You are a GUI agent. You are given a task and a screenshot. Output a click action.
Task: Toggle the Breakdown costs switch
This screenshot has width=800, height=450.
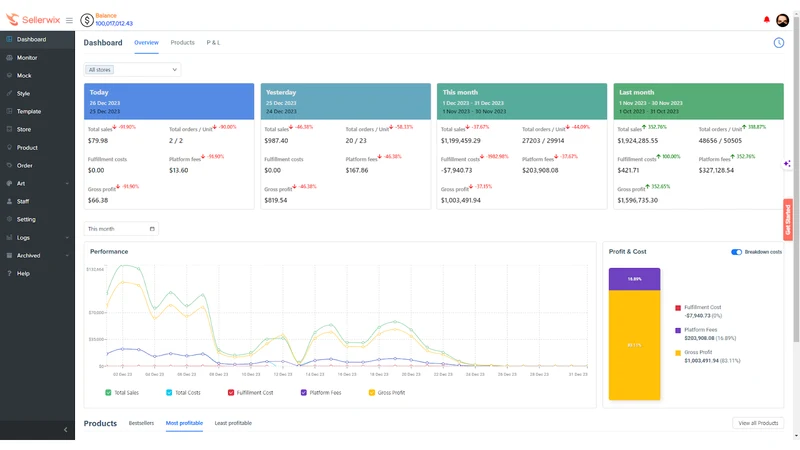[736, 252]
